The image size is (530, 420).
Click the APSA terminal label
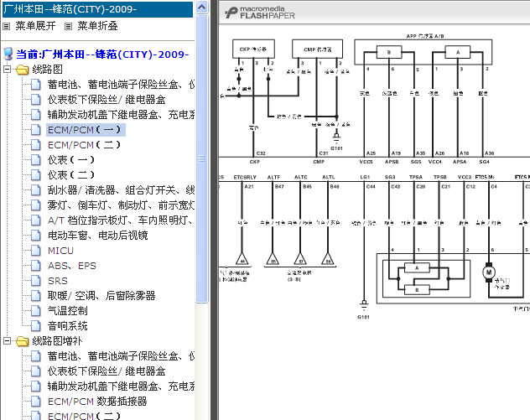click(x=460, y=162)
